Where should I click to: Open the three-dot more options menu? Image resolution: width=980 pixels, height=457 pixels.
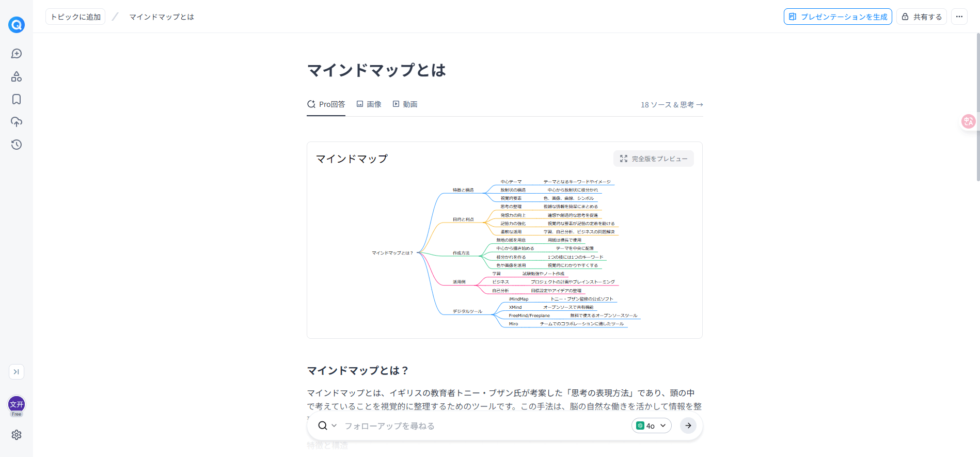pos(959,17)
